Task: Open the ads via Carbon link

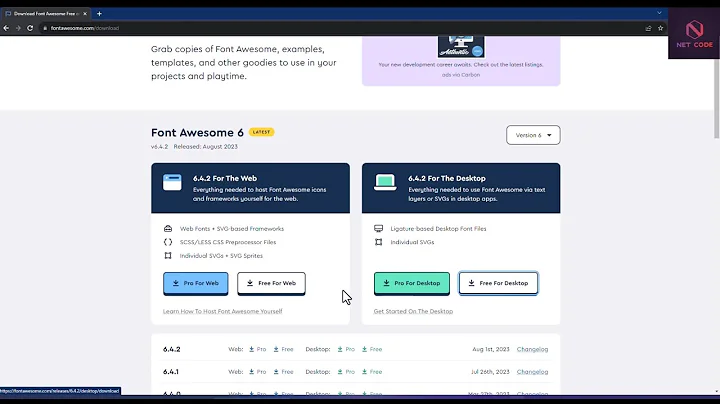Action: pos(461,75)
